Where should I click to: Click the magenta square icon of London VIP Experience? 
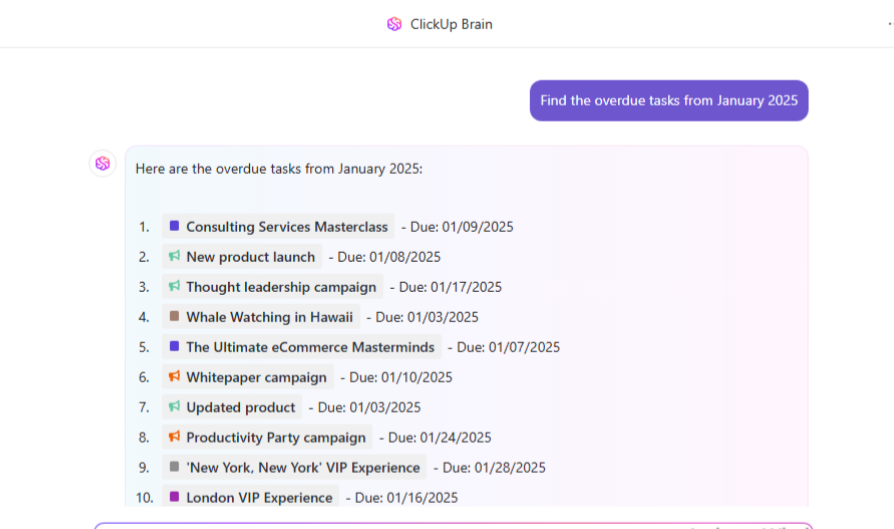point(174,497)
